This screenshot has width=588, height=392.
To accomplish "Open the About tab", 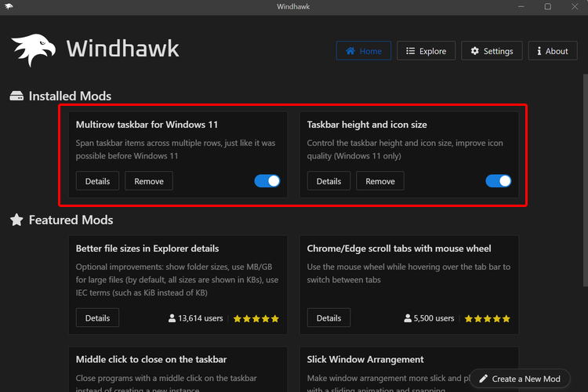I will (x=553, y=51).
